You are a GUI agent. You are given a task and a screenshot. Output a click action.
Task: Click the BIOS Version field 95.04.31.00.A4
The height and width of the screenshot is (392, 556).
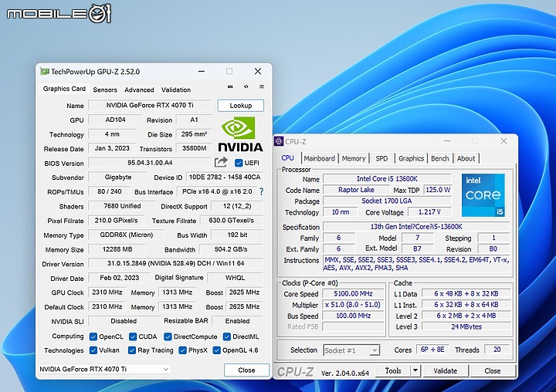click(150, 163)
